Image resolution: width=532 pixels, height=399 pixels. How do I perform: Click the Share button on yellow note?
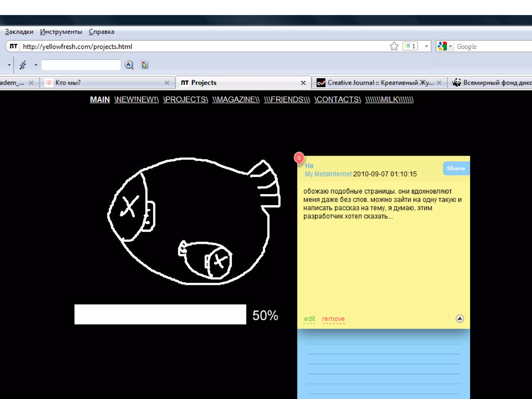pos(456,168)
